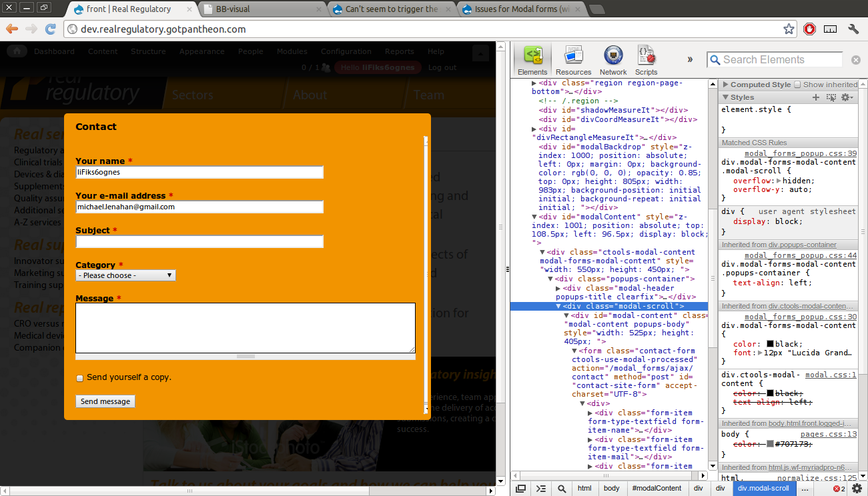Expand the region-page-bottom div node
868x496 pixels.
534,83
